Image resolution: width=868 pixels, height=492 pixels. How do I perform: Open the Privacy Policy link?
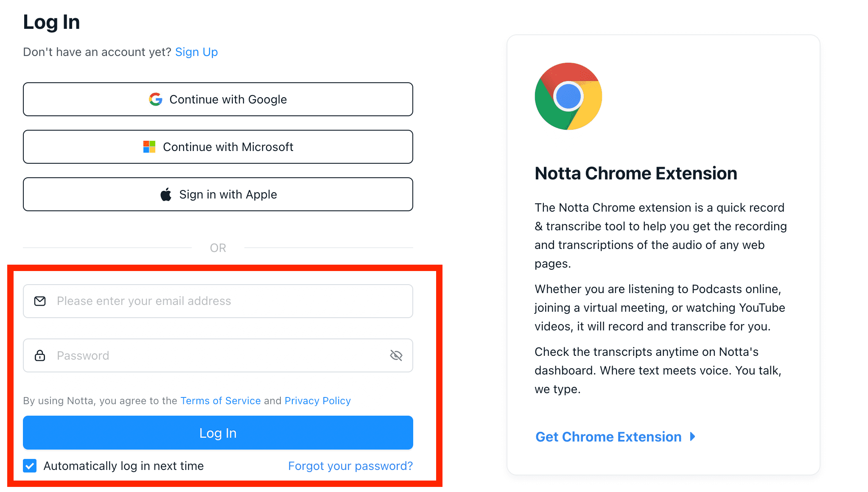pos(318,401)
